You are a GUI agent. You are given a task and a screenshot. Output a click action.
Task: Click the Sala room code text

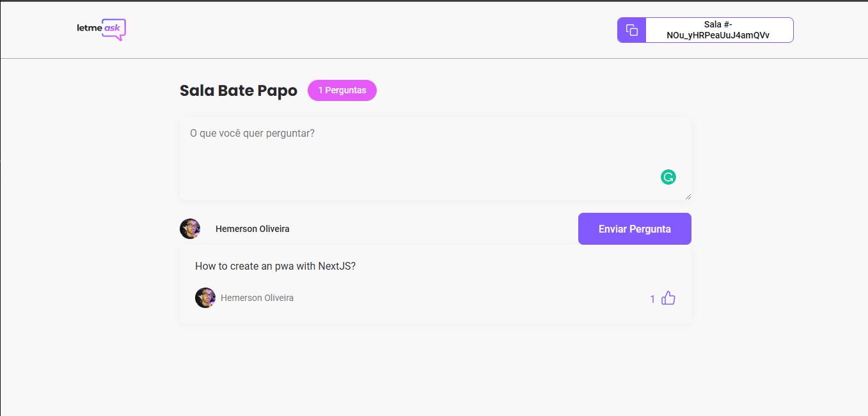pos(718,30)
